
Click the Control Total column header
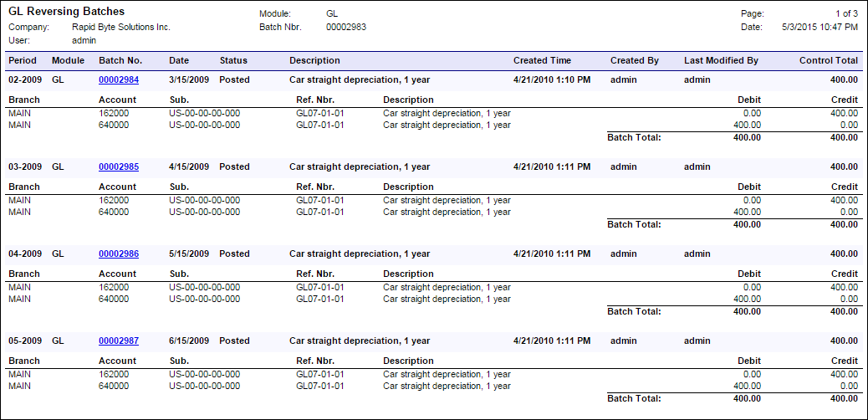pyautogui.click(x=828, y=60)
